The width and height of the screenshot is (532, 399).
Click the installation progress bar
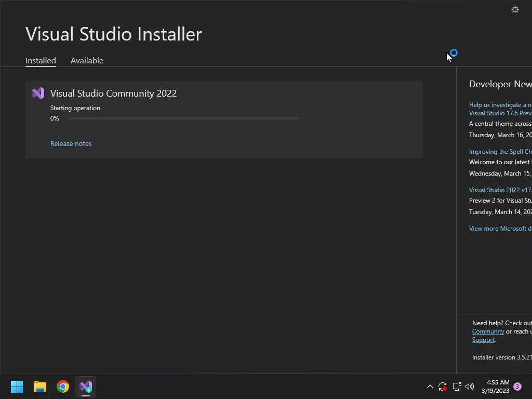pyautogui.click(x=183, y=118)
